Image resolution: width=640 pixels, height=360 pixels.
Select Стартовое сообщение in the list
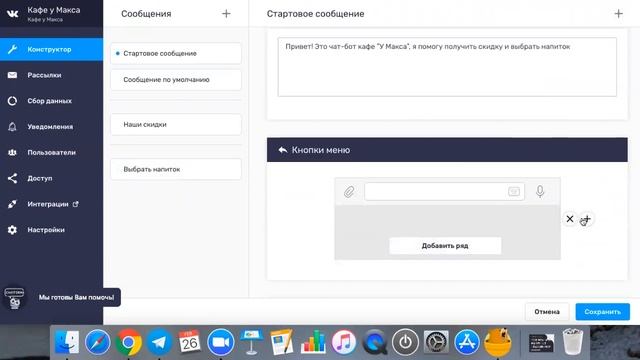click(176, 53)
